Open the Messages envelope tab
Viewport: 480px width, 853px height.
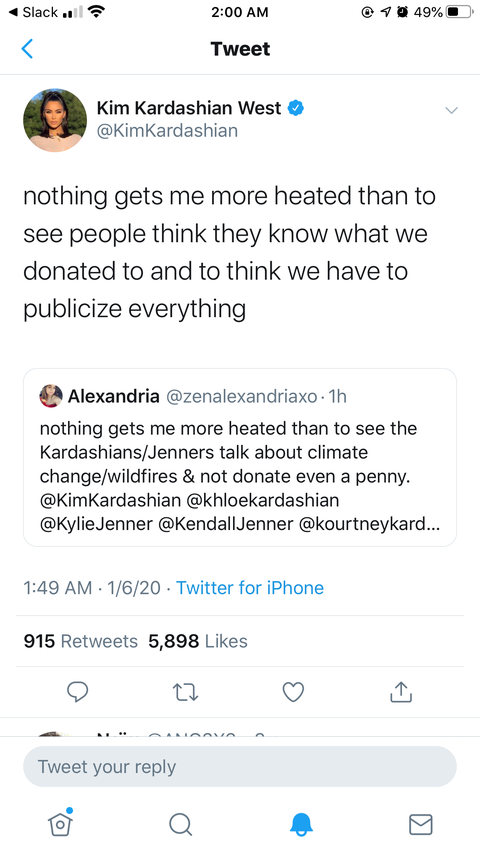coord(421,824)
